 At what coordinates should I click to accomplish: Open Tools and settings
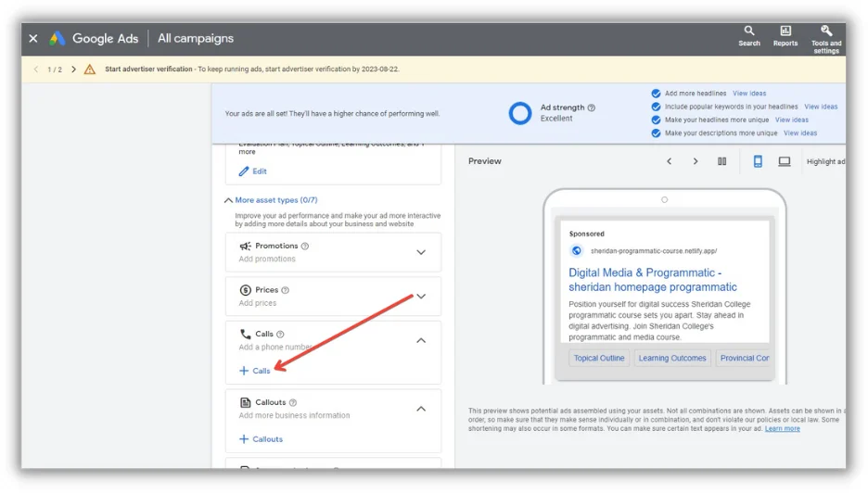coord(826,39)
